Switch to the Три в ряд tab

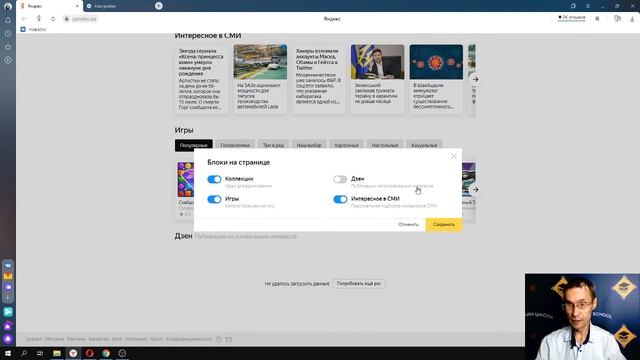(x=273, y=145)
